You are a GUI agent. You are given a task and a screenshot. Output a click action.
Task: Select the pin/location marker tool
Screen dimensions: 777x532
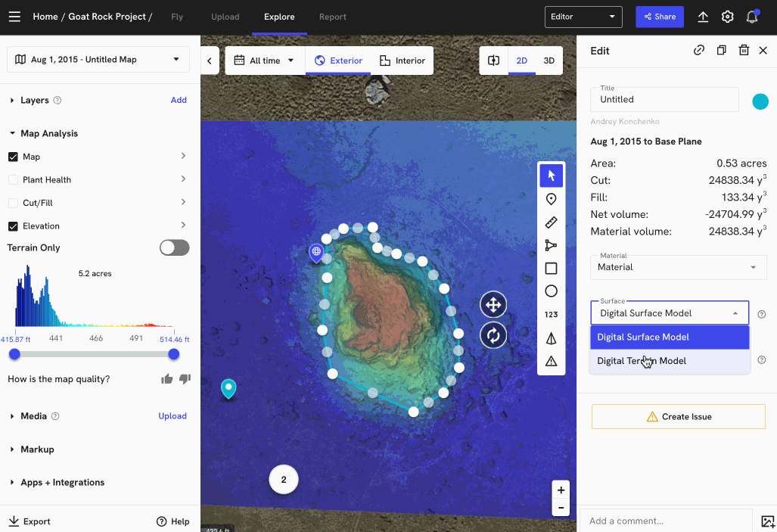[x=551, y=198]
